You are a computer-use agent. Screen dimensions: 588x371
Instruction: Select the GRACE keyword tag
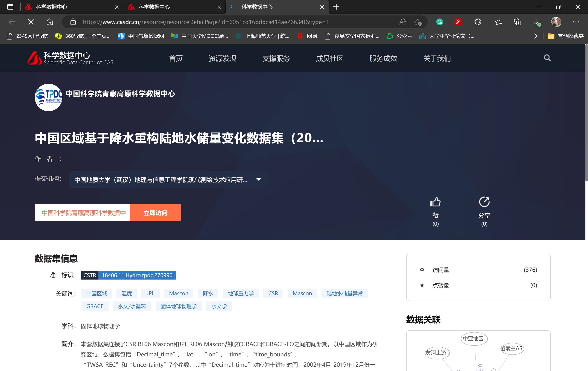95,306
